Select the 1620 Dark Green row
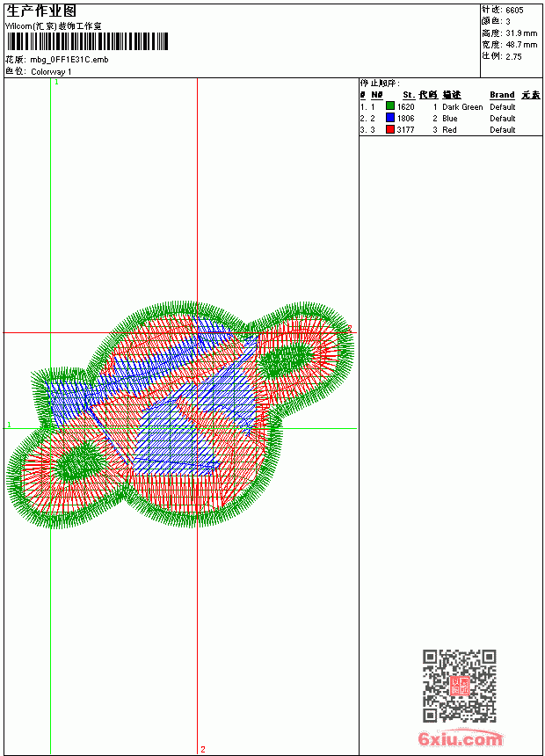The width and height of the screenshot is (545, 756). tap(450, 106)
